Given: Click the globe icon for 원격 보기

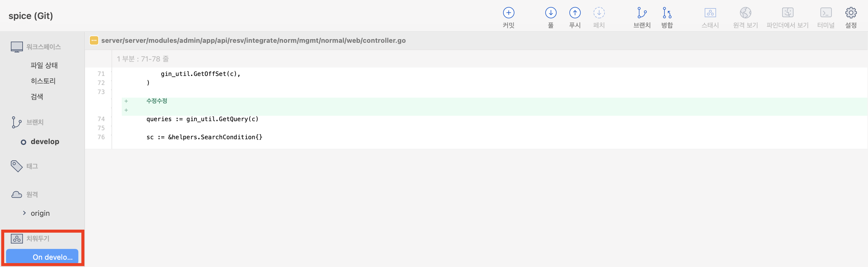Looking at the screenshot, I should (745, 13).
